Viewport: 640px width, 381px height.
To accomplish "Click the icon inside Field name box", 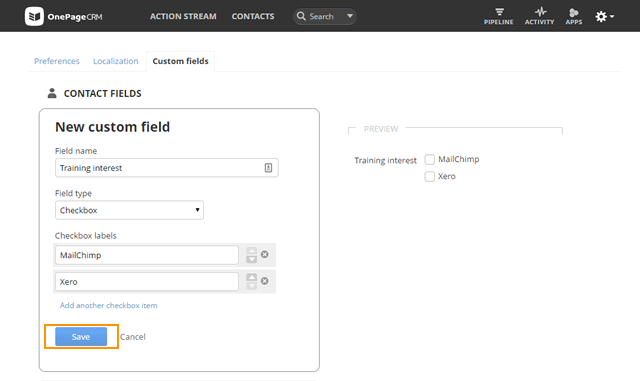I will [x=268, y=167].
